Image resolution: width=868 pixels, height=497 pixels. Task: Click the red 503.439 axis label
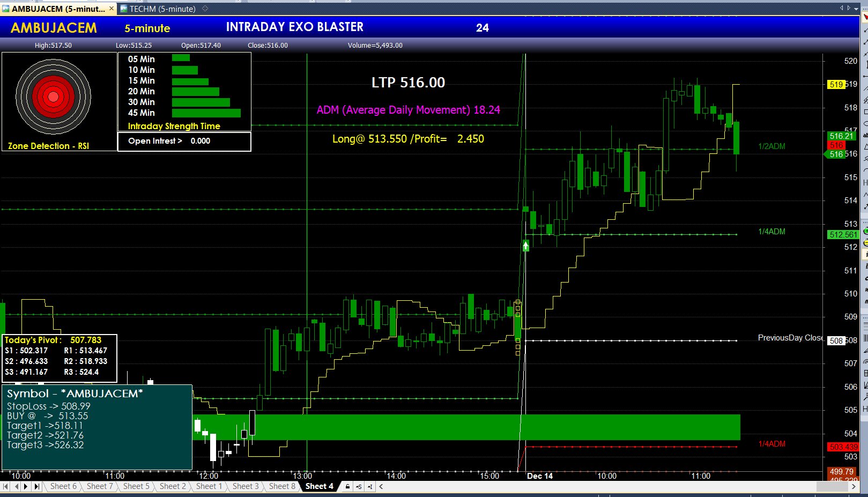843,447
